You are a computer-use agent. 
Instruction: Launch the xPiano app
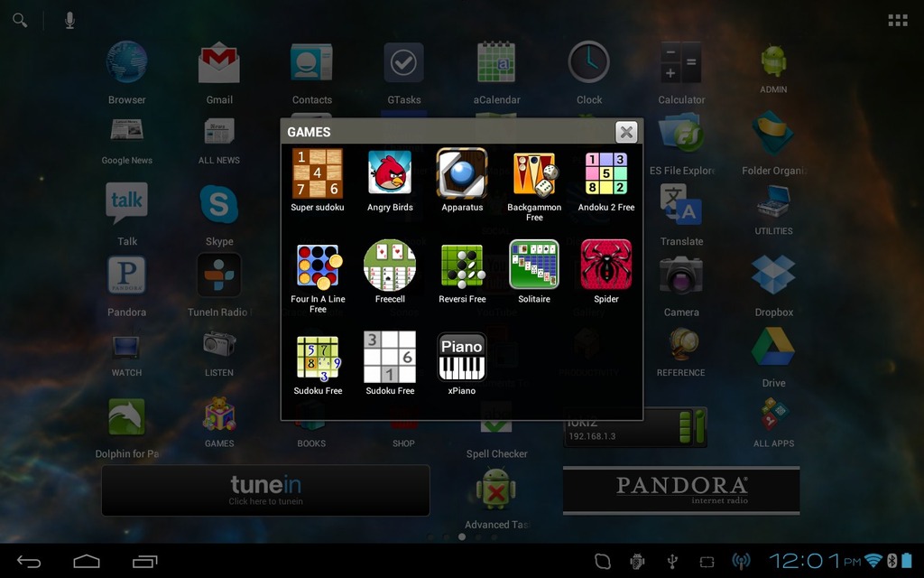[462, 357]
